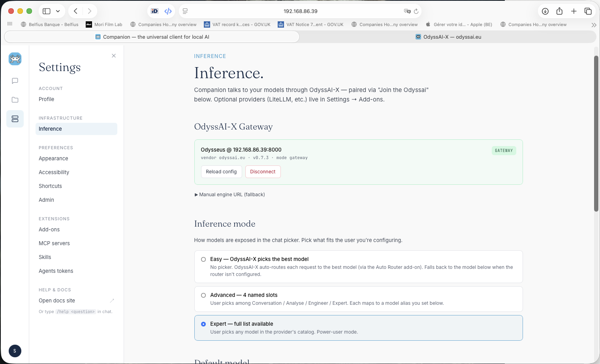Image resolution: width=600 pixels, height=364 pixels.
Task: Click the 'Inference mode' heading
Action: click(225, 224)
